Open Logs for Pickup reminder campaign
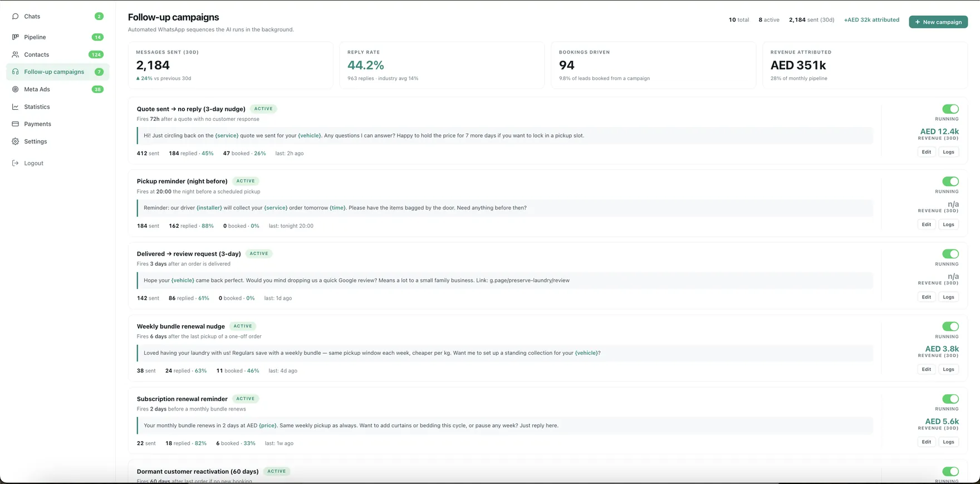 point(949,224)
